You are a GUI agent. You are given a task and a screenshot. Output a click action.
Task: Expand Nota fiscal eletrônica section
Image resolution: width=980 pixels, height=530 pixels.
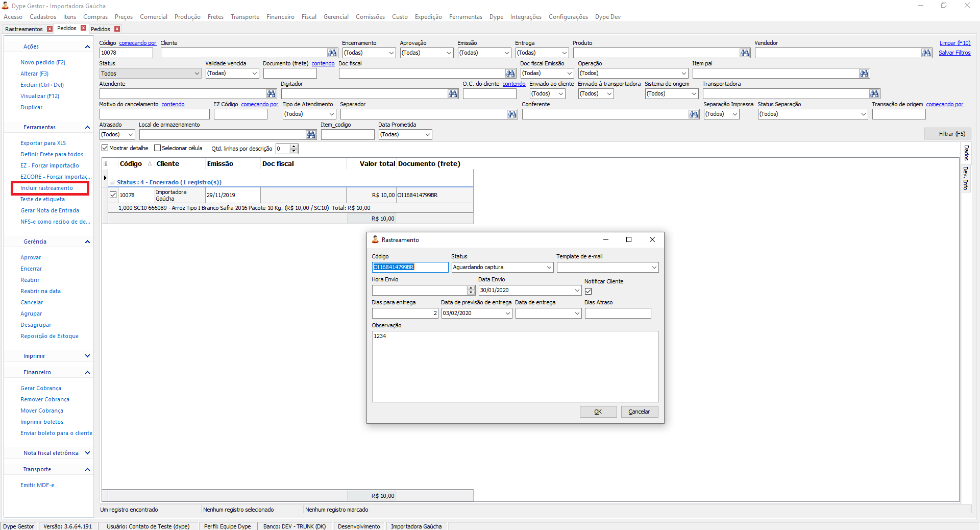[87, 453]
